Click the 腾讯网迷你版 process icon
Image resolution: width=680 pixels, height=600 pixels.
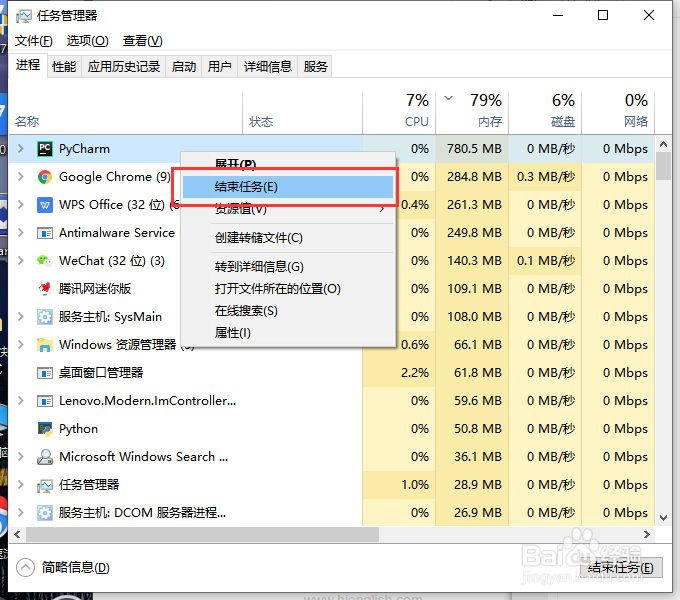point(45,289)
